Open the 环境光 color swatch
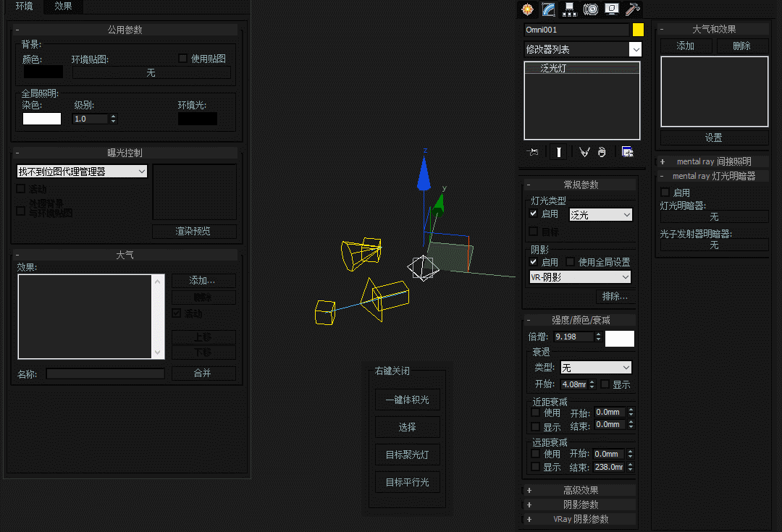 click(x=198, y=119)
